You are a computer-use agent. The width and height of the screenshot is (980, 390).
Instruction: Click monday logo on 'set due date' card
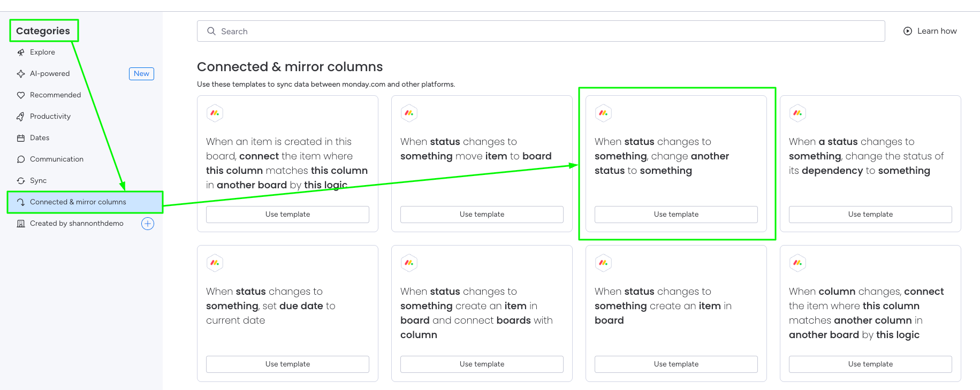point(215,263)
